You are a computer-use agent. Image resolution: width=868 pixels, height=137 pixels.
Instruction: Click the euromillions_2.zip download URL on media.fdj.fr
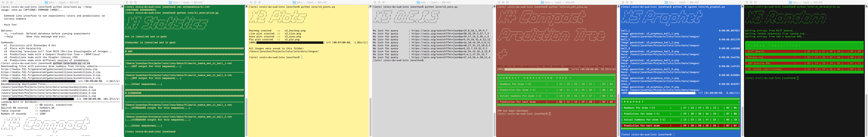click(50, 72)
